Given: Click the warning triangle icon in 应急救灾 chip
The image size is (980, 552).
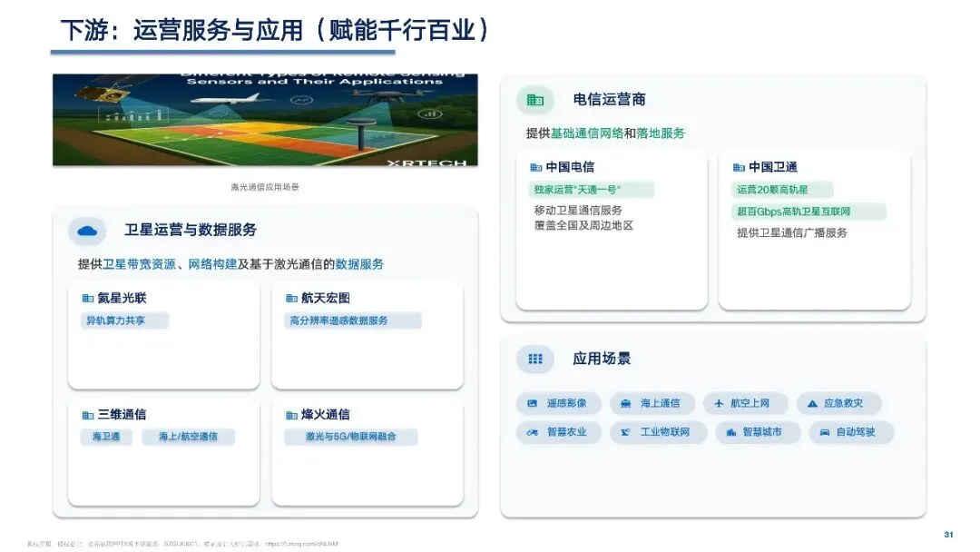Looking at the screenshot, I should coord(812,403).
